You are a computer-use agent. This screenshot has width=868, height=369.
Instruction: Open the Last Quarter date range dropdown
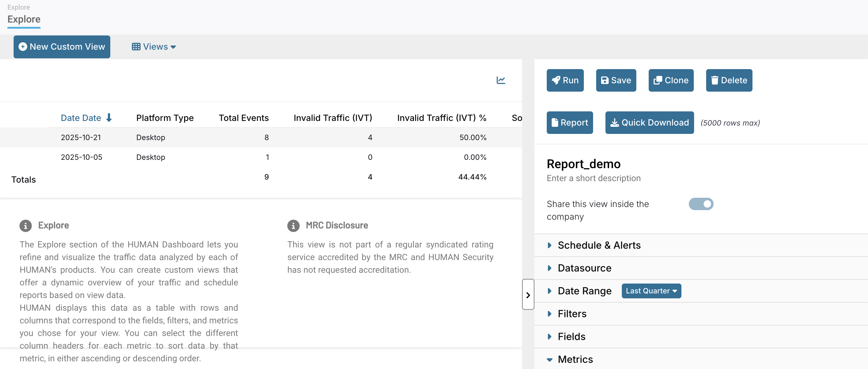pyautogui.click(x=651, y=291)
